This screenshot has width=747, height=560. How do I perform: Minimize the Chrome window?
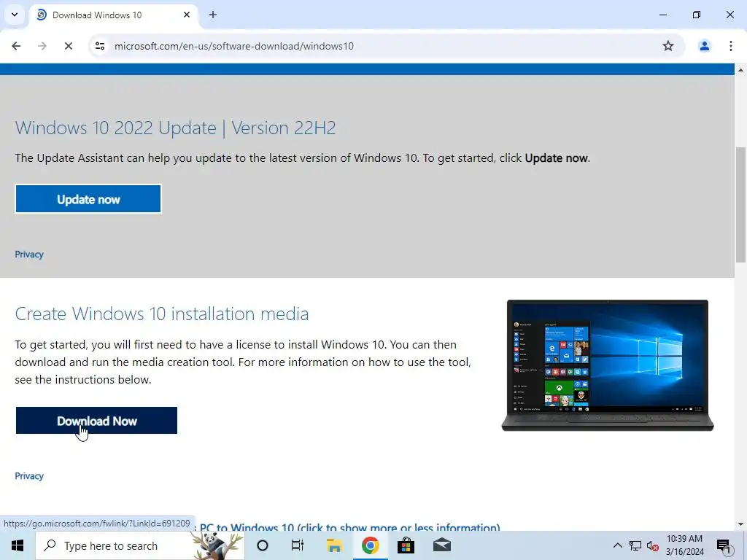pyautogui.click(x=662, y=15)
